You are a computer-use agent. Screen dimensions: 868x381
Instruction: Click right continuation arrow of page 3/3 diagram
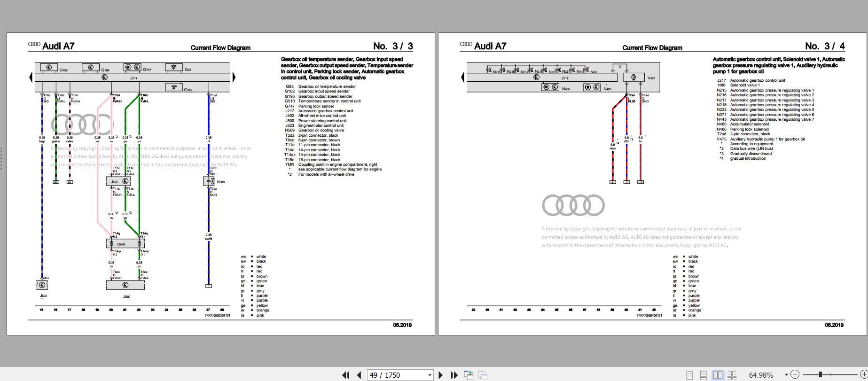[x=234, y=77]
